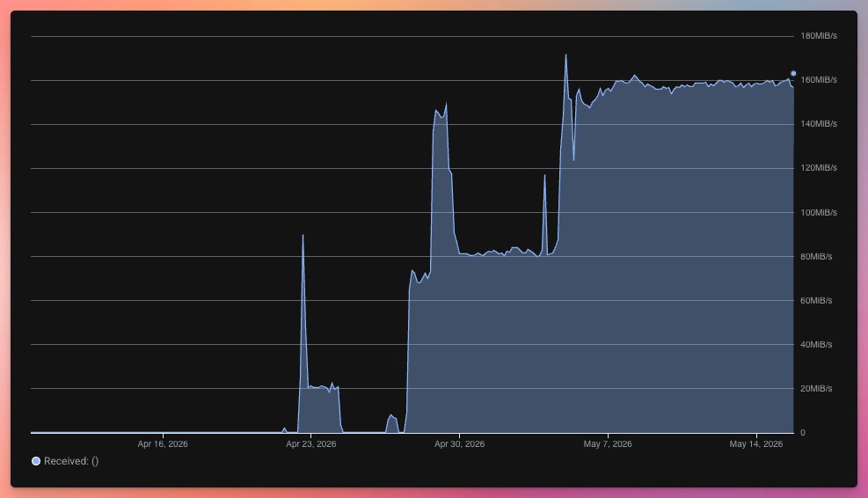This screenshot has width=868, height=498.
Task: Click the 'May 14, 2026' axis label
Action: (x=756, y=443)
